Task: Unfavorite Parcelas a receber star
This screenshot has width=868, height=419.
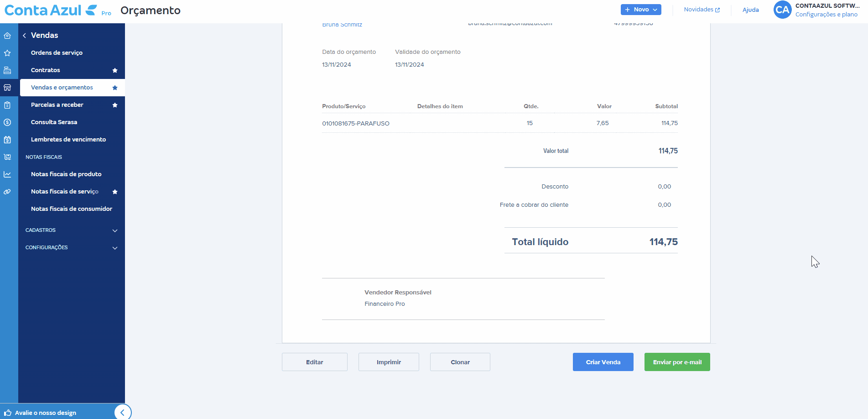Action: point(115,105)
